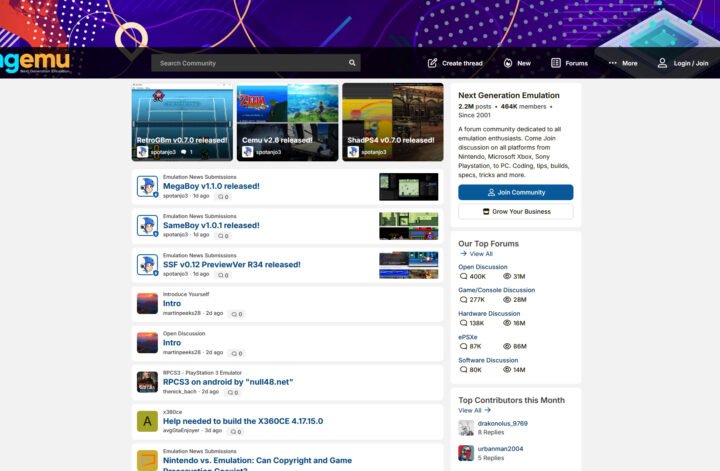Open the Software Discussion forum link
Viewport: 720px width, 471px height.
(488, 360)
